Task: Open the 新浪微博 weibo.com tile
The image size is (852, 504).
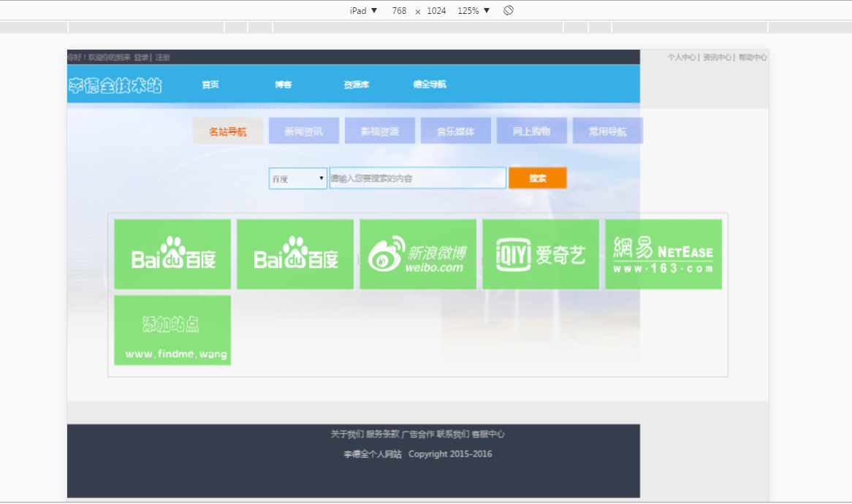Action: [x=418, y=254]
